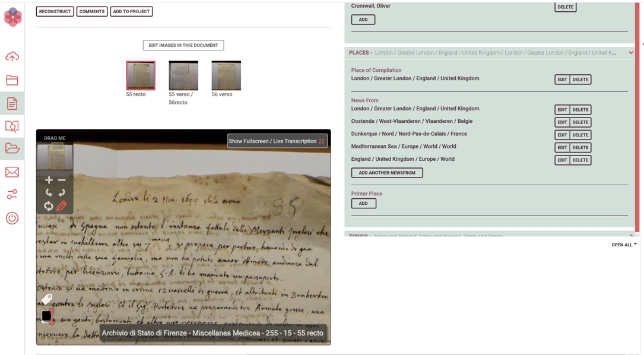Select the open folder icon in sidebar
This screenshot has height=355, width=644.
(12, 148)
